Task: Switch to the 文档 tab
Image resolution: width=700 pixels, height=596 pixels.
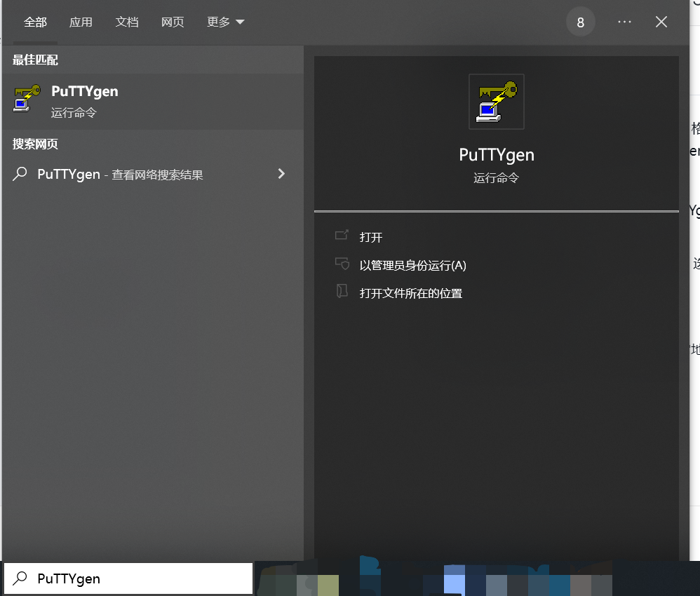Action: [x=127, y=22]
